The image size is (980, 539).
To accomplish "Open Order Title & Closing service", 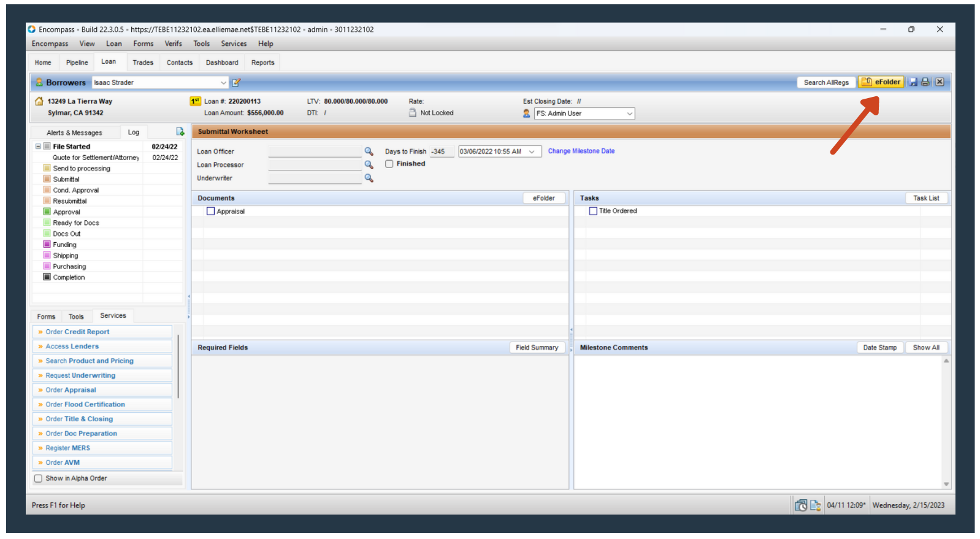I will point(102,419).
